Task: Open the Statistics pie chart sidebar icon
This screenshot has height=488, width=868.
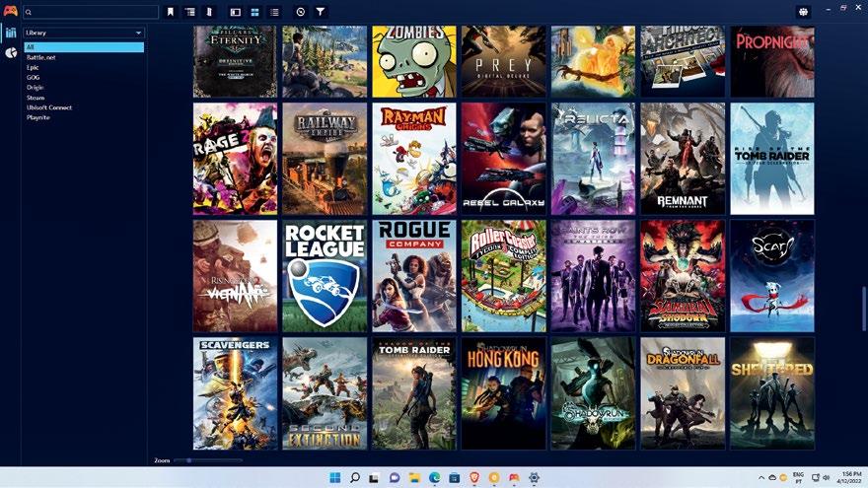Action: click(11, 53)
